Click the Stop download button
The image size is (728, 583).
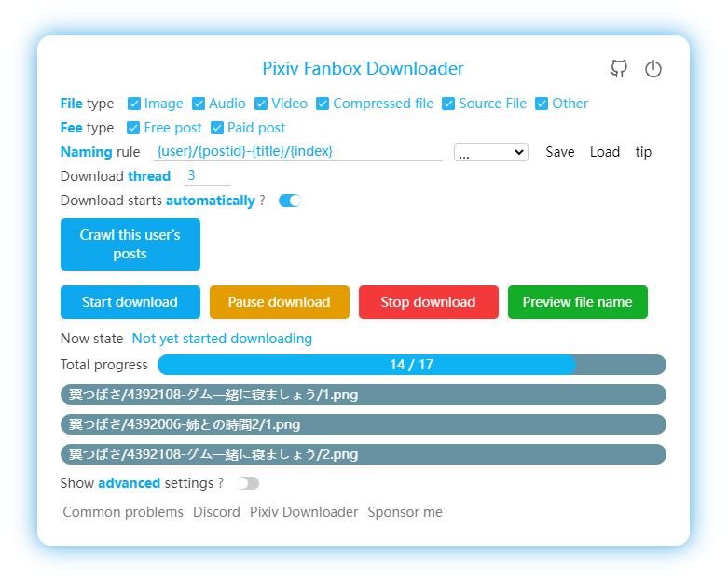429,302
